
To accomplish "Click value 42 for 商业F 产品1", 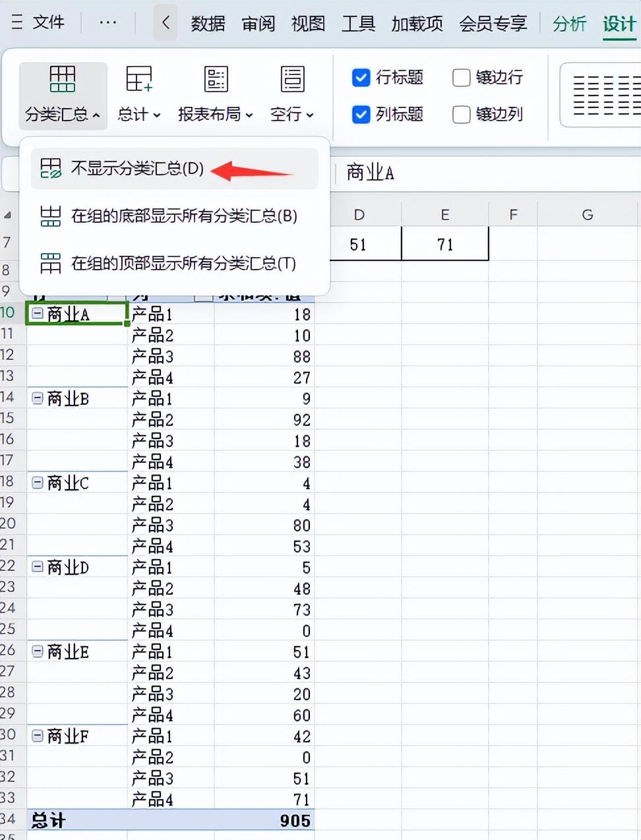I will [264, 736].
